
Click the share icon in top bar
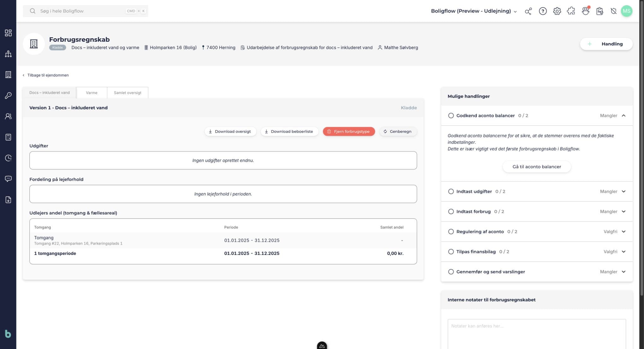click(x=528, y=11)
